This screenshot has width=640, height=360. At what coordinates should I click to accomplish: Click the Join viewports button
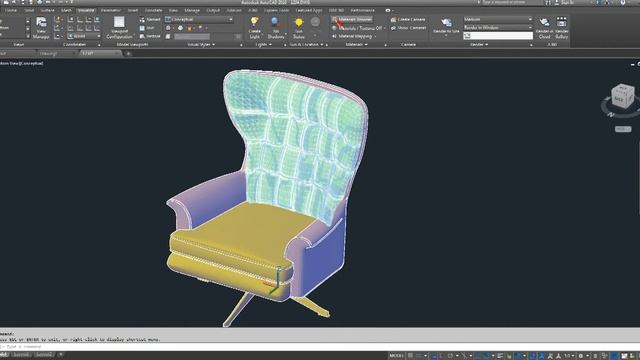pyautogui.click(x=147, y=28)
